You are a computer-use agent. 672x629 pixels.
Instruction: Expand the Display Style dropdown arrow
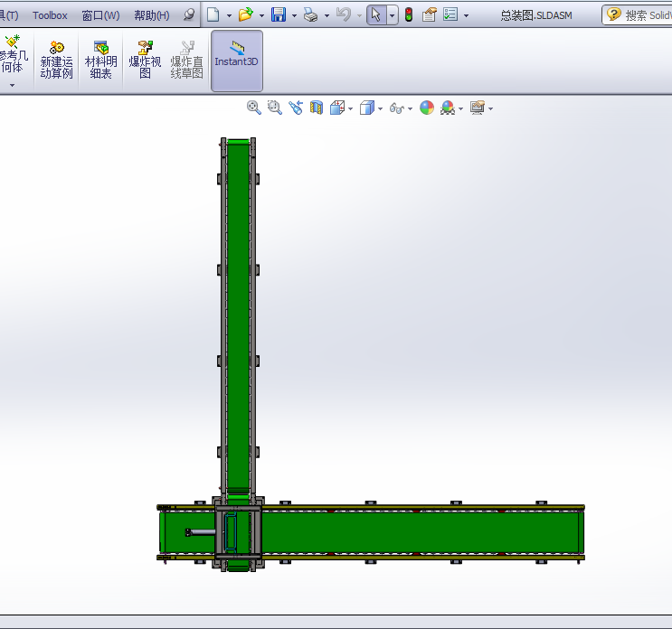[380, 108]
